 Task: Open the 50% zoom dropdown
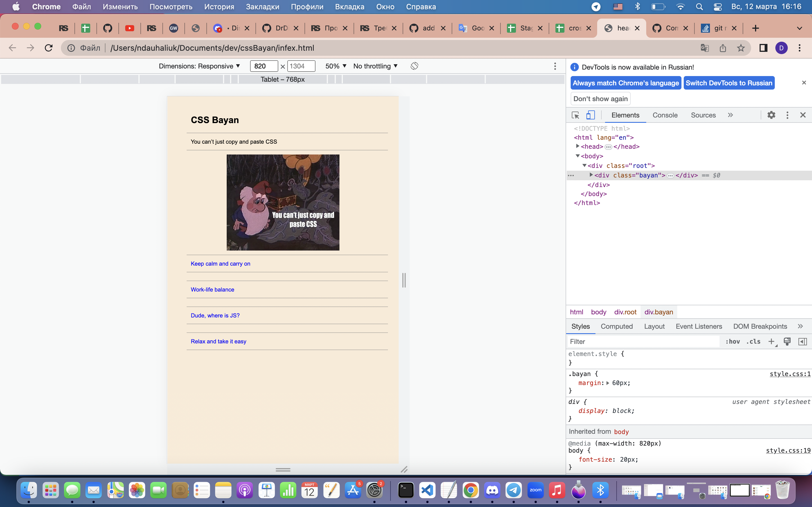(336, 66)
